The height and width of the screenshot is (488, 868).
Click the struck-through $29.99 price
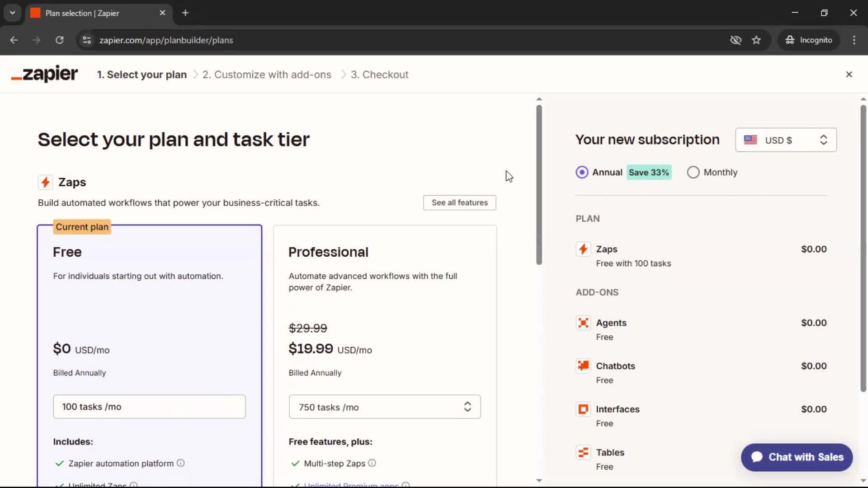(x=308, y=328)
